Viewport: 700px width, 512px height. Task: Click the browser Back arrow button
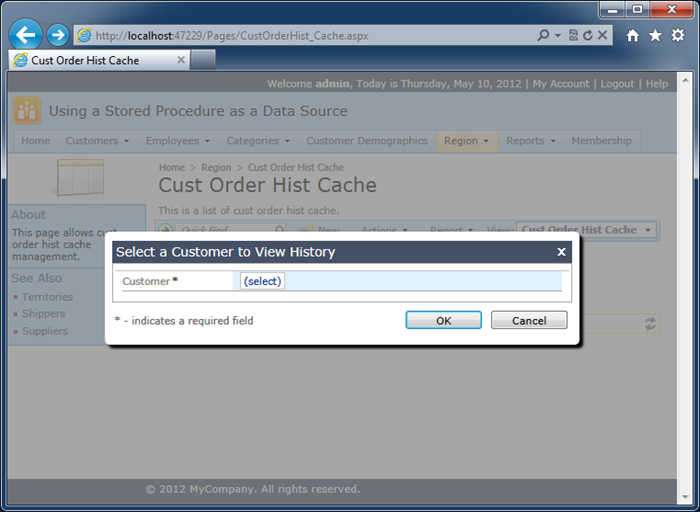pos(26,35)
